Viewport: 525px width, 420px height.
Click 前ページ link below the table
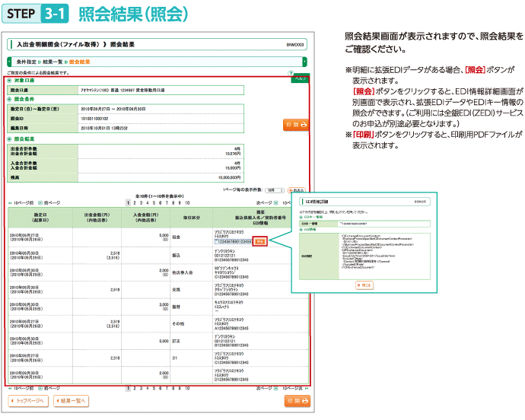tap(49, 388)
